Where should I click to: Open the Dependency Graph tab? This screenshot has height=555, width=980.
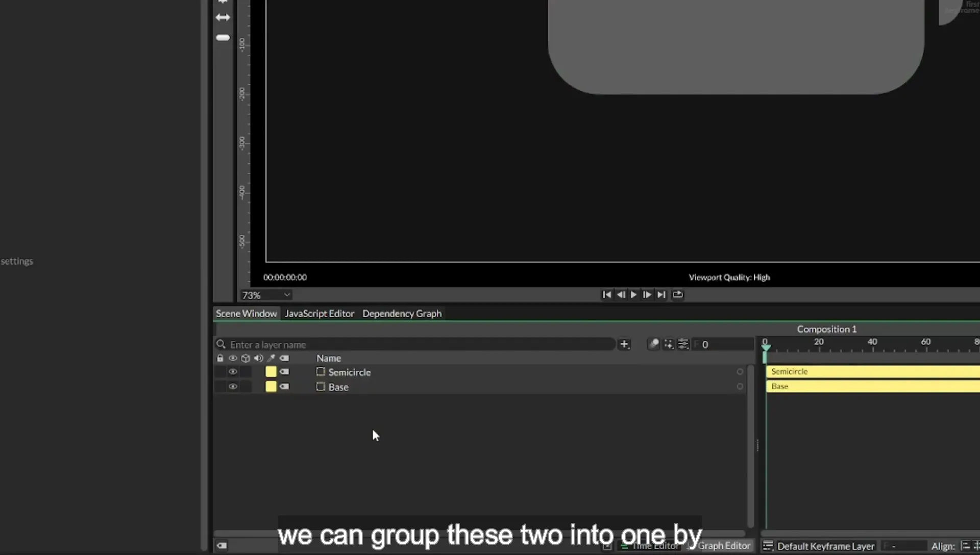[x=402, y=314]
